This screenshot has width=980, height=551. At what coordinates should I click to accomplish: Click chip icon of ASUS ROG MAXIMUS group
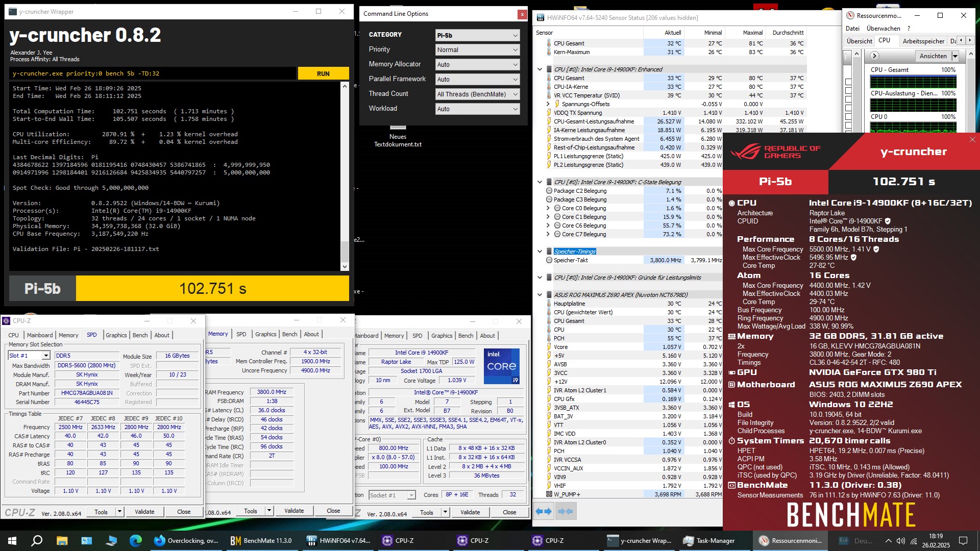pyautogui.click(x=549, y=295)
